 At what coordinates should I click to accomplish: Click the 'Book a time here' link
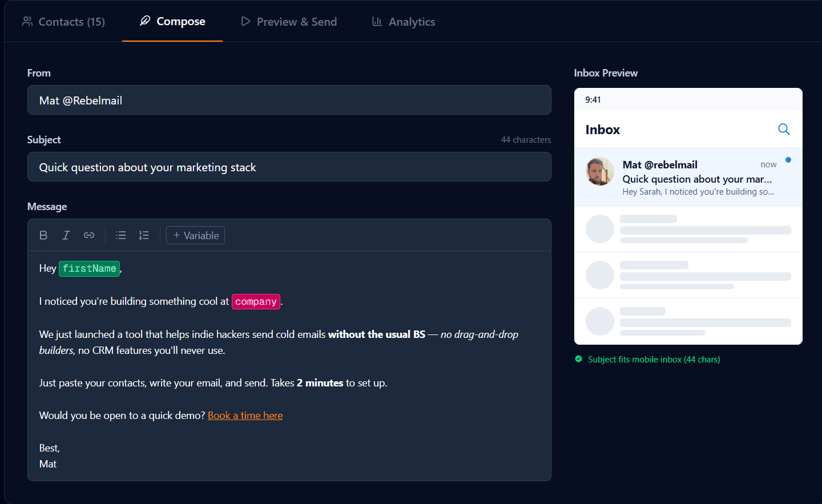pos(245,416)
